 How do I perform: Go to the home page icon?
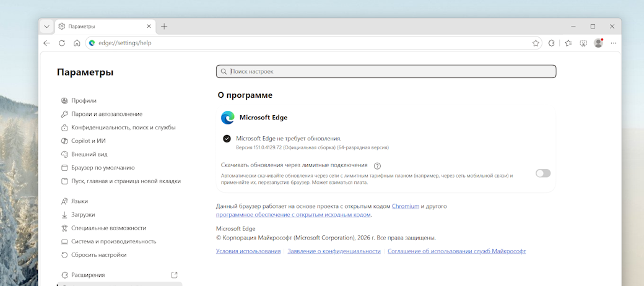pos(77,43)
